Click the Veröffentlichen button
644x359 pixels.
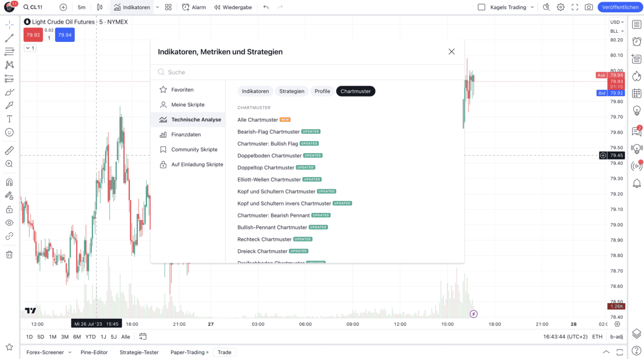pyautogui.click(x=620, y=7)
